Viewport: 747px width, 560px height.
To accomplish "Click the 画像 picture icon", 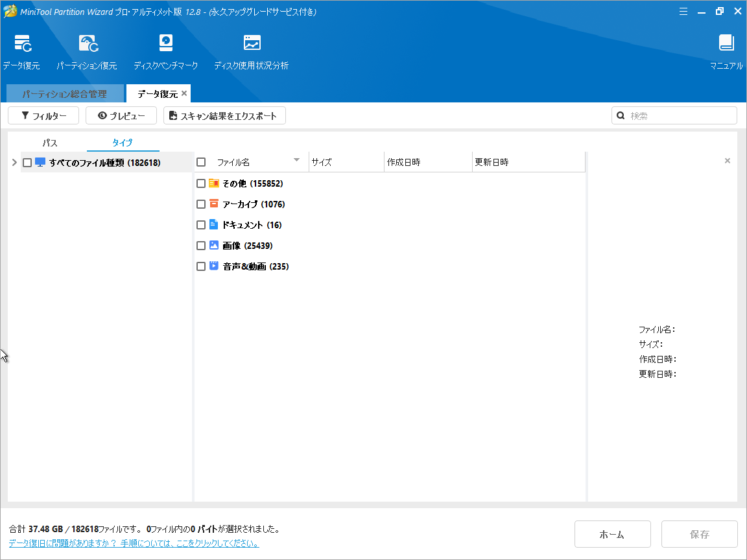I will click(x=214, y=245).
